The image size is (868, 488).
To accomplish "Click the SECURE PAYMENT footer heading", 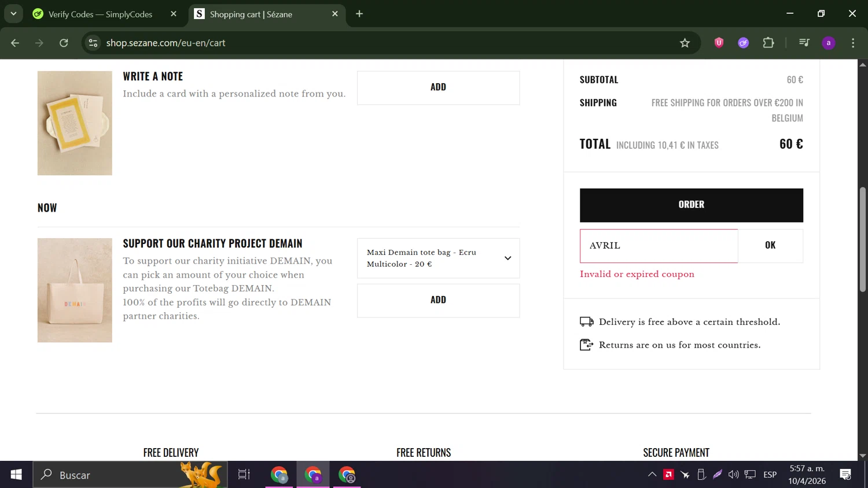I will pyautogui.click(x=676, y=453).
